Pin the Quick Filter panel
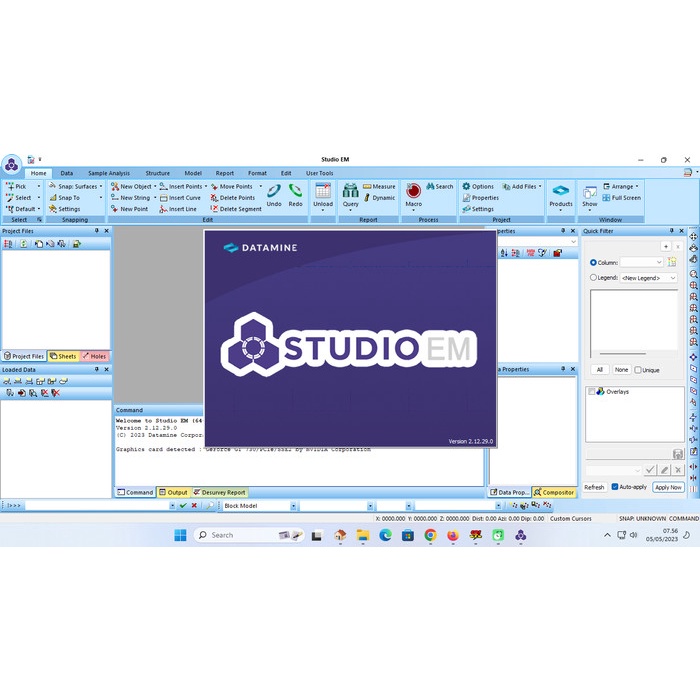The height and width of the screenshot is (700, 700). (x=671, y=231)
